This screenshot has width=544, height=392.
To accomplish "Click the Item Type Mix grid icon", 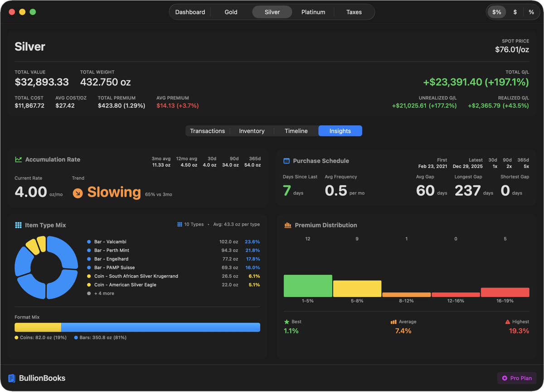I will coord(18,225).
